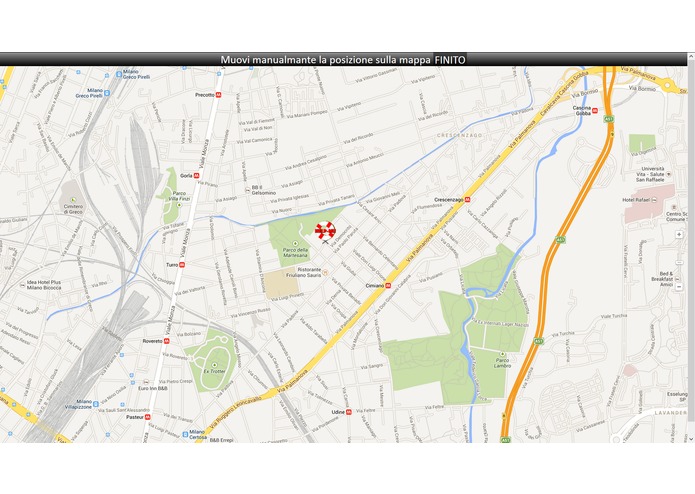Screen dimensions: 695x494
Task: Click the red position marker on the map
Action: (x=325, y=231)
